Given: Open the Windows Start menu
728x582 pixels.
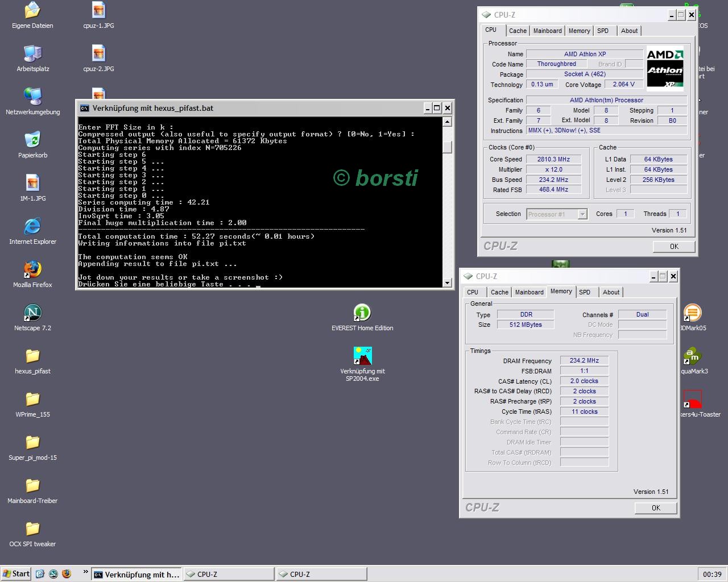Looking at the screenshot, I should (x=16, y=573).
